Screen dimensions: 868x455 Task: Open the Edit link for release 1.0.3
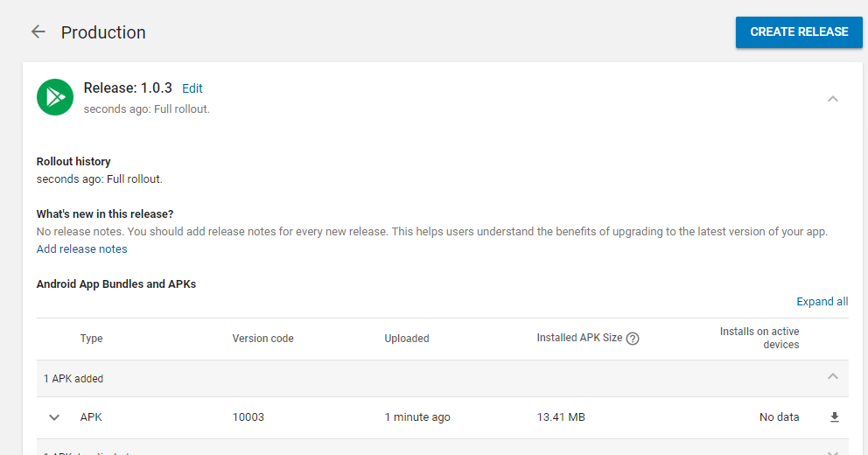pos(192,88)
